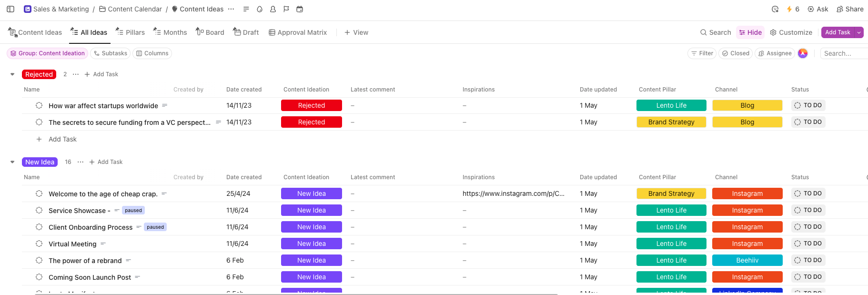The height and width of the screenshot is (295, 868).
Task: Mark 'Virtual Meeting' task status circle
Action: [x=39, y=244]
